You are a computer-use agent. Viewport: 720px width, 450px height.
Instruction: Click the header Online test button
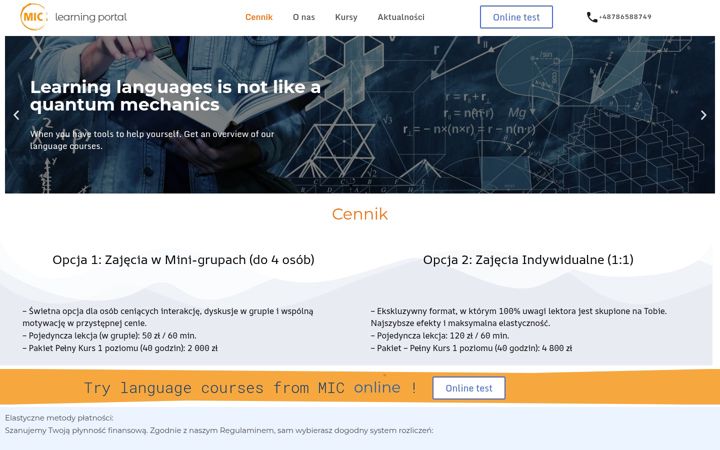[x=516, y=17]
